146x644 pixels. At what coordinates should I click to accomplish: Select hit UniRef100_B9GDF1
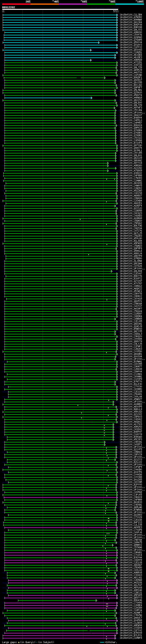131,77
